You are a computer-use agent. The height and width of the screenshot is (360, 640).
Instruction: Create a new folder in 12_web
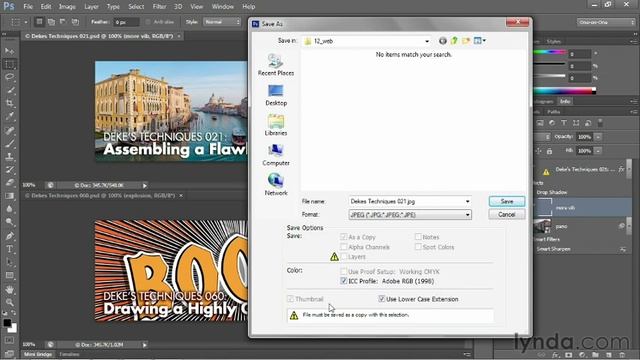coord(466,41)
